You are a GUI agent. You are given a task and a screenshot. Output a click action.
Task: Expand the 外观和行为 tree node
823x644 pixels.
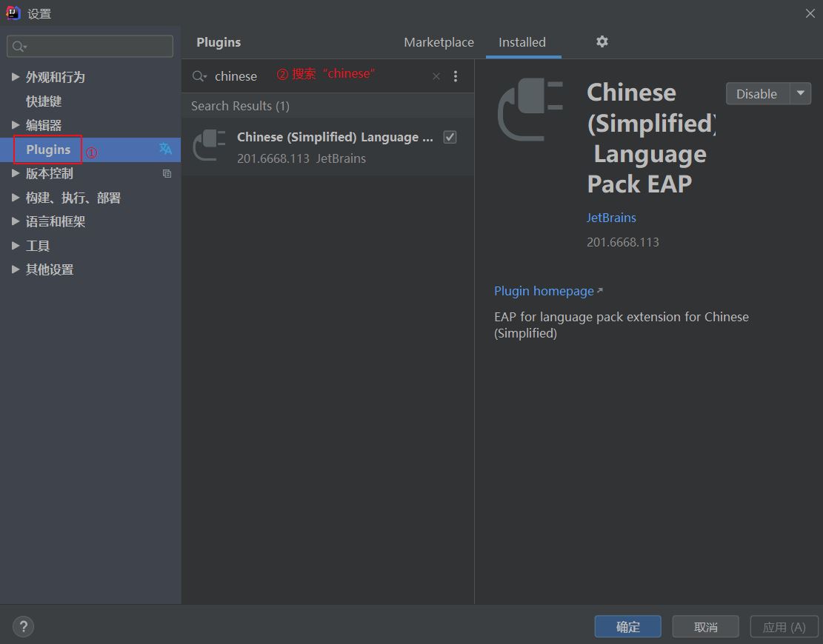tap(16, 76)
